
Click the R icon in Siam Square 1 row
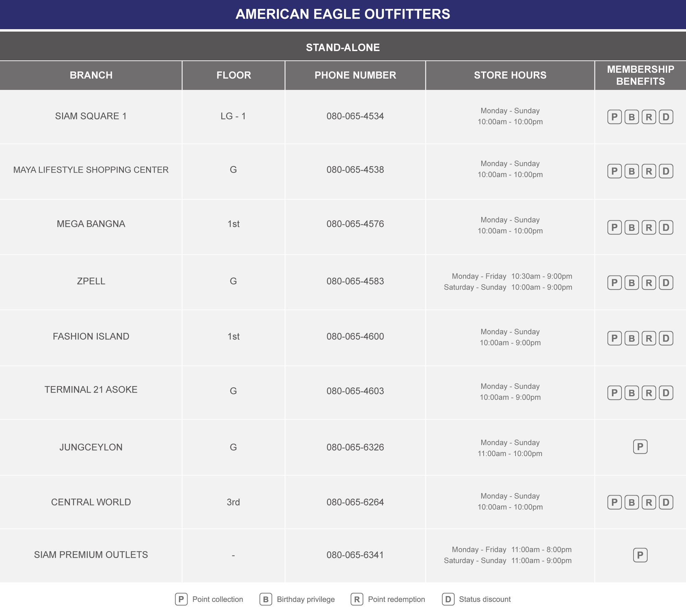649,117
